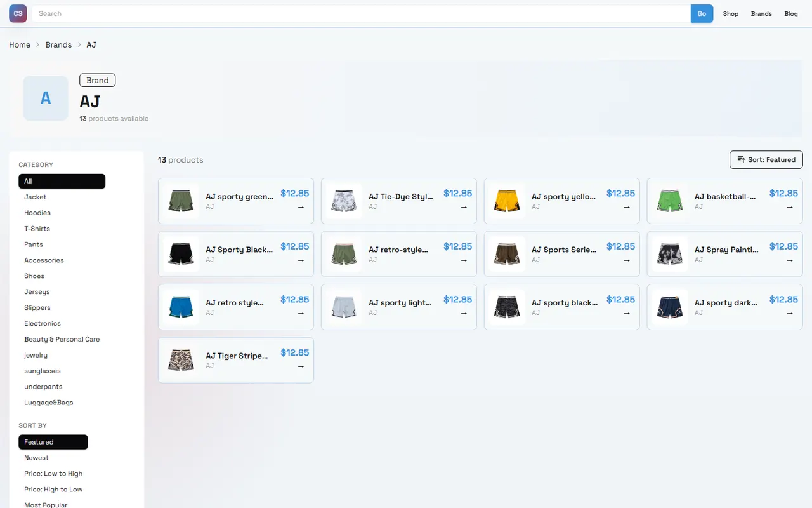Open the AJ Tie-Dye Style shorts thumbnail
The image size is (812, 508).
coord(344,201)
